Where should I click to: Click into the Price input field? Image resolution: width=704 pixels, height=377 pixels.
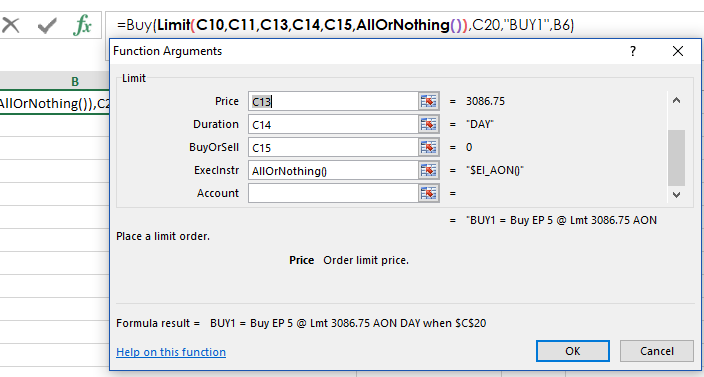click(x=333, y=101)
